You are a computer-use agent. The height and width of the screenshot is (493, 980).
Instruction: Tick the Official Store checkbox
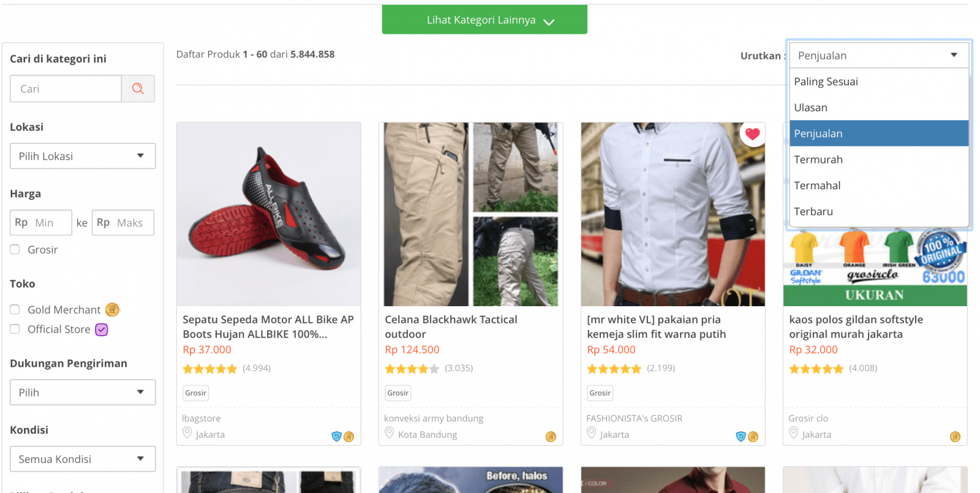tap(15, 329)
